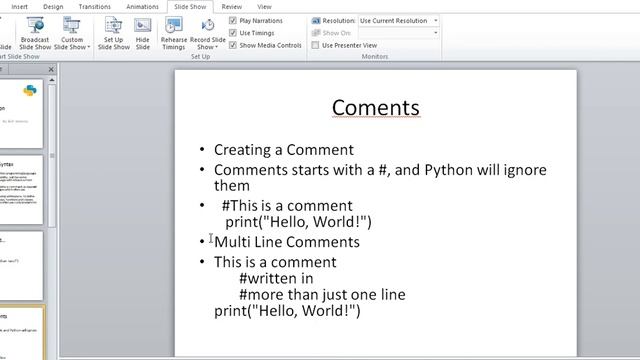640x360 pixels.
Task: Click the Set Up group label
Action: tap(200, 57)
